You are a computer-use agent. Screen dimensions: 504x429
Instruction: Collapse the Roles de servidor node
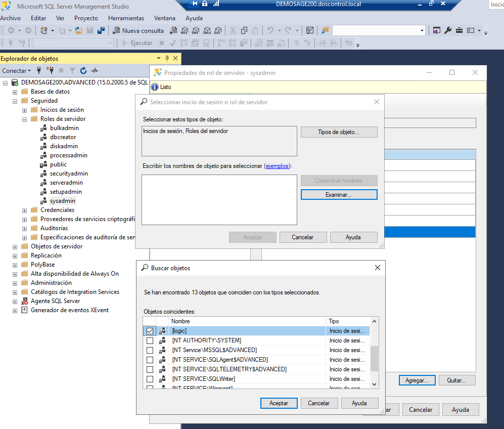tap(24, 119)
